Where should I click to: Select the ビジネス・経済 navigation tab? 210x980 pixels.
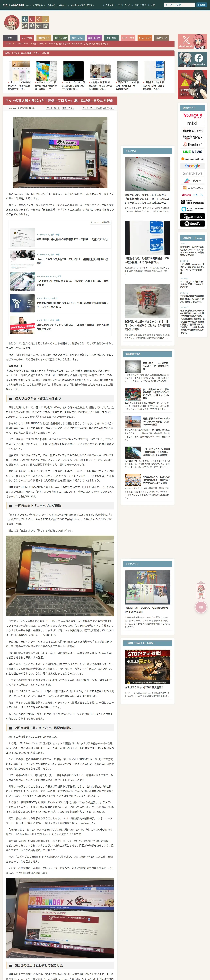tap(61, 38)
